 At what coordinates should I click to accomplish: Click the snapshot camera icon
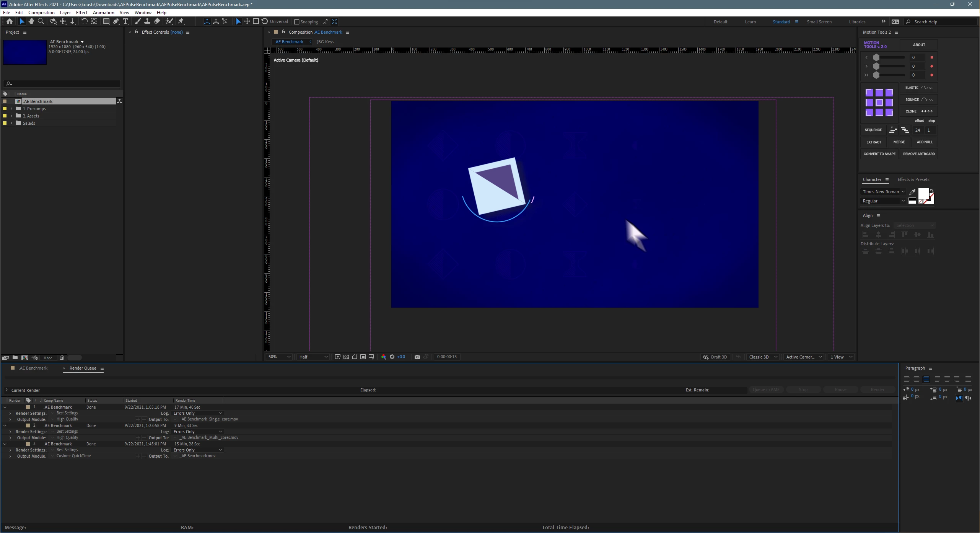point(417,357)
